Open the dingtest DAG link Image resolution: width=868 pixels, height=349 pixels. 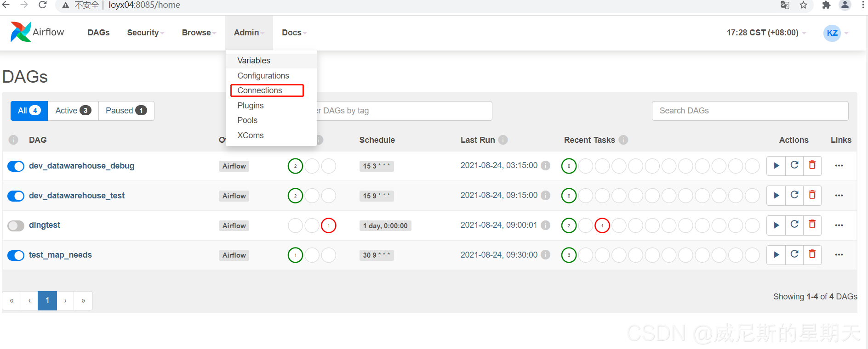[x=45, y=225]
